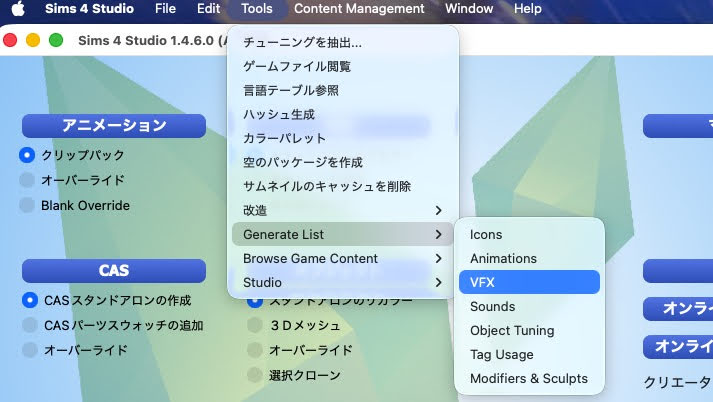
Task: Expand the Studio submenu
Action: tap(342, 282)
